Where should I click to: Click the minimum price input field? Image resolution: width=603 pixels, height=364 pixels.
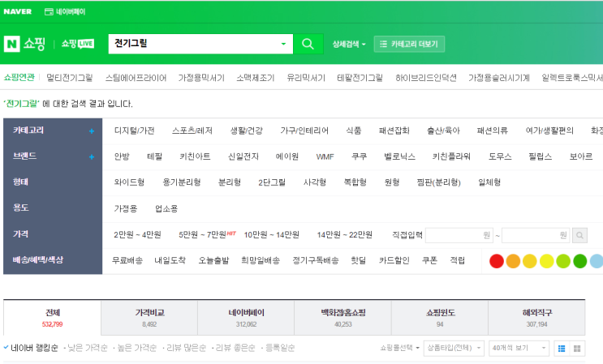click(x=459, y=235)
